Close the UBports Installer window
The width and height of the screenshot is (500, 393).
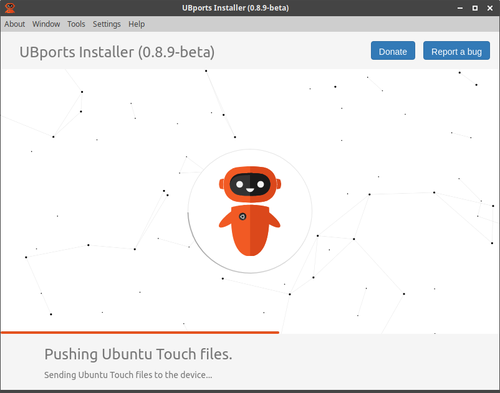tap(490, 8)
